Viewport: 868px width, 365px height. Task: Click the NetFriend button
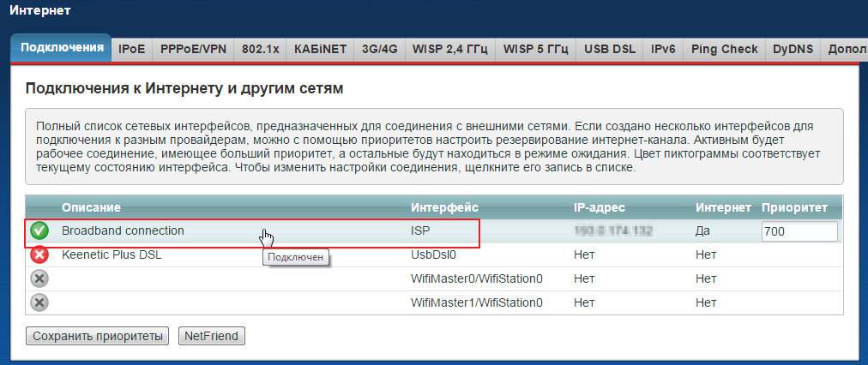(212, 336)
